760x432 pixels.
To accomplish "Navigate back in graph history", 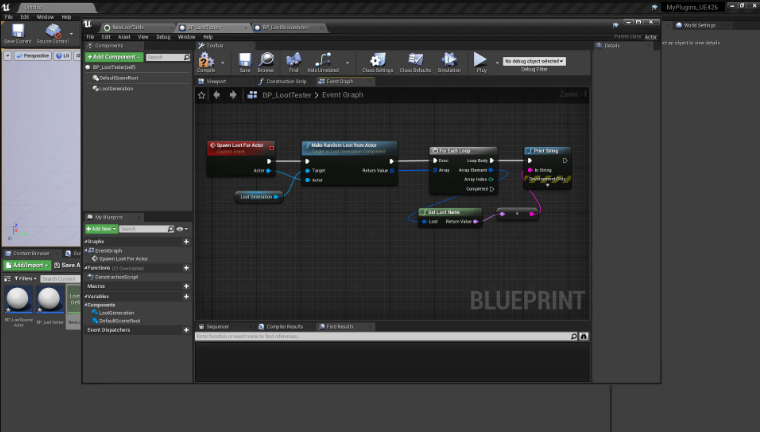I will point(217,95).
